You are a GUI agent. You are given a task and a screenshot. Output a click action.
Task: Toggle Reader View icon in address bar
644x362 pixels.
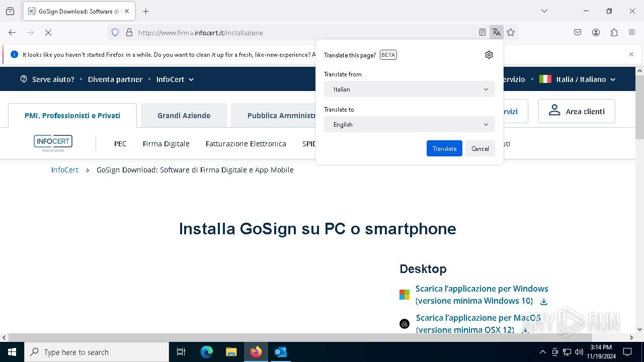point(482,33)
